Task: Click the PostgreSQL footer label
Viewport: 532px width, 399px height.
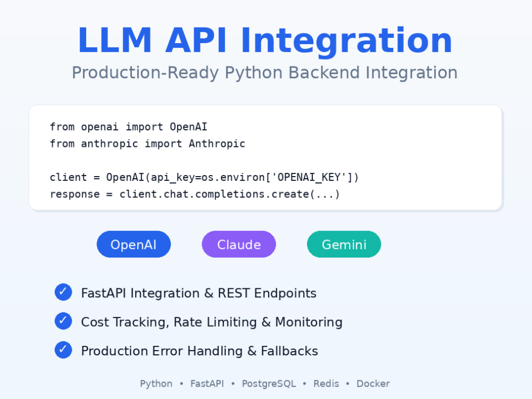Action: [269, 384]
